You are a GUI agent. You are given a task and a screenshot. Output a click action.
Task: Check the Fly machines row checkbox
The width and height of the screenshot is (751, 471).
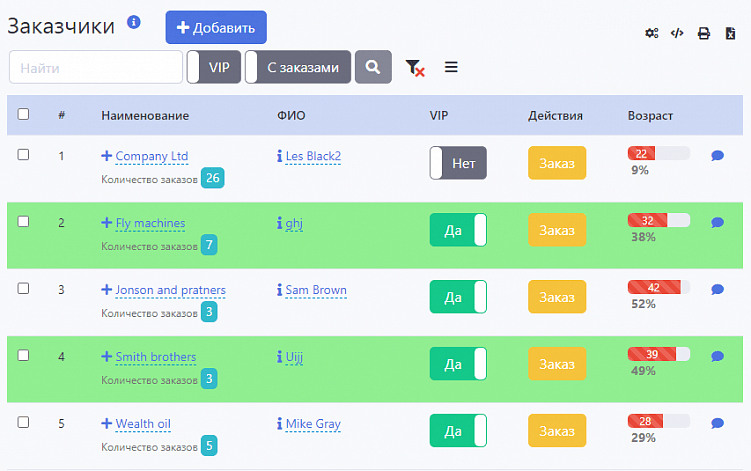pyautogui.click(x=23, y=221)
